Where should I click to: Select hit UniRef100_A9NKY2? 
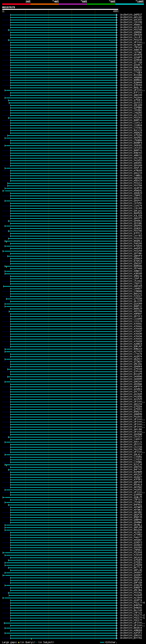[131, 271]
